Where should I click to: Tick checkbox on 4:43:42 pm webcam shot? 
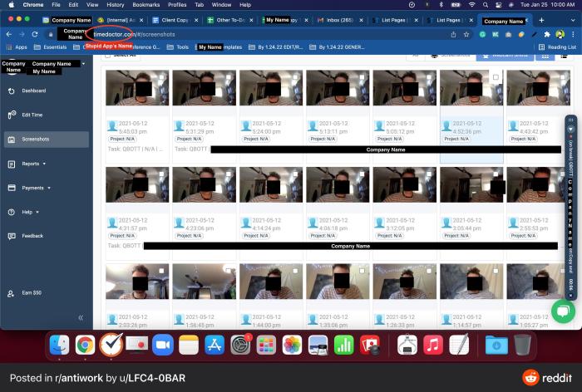(x=563, y=77)
